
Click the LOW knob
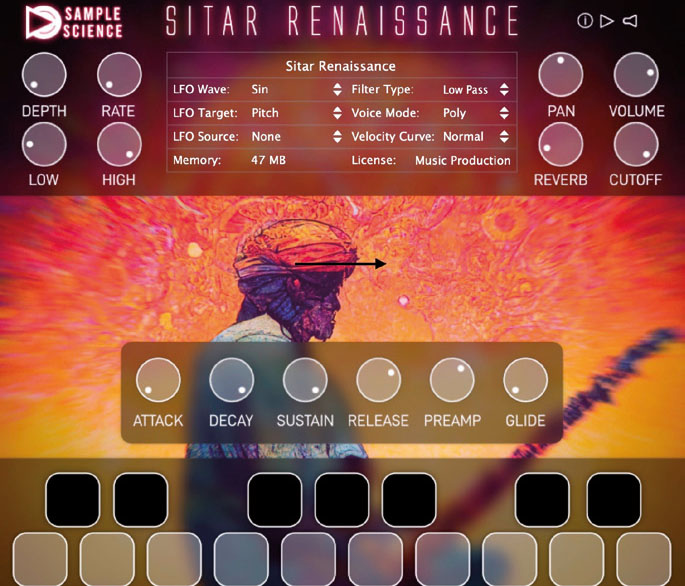click(x=44, y=144)
